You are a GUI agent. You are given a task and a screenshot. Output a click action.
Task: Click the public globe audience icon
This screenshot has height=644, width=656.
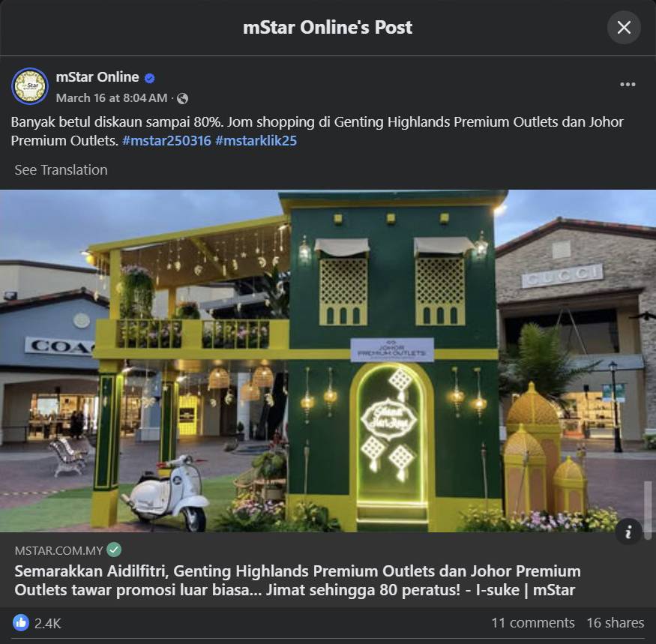pos(182,98)
